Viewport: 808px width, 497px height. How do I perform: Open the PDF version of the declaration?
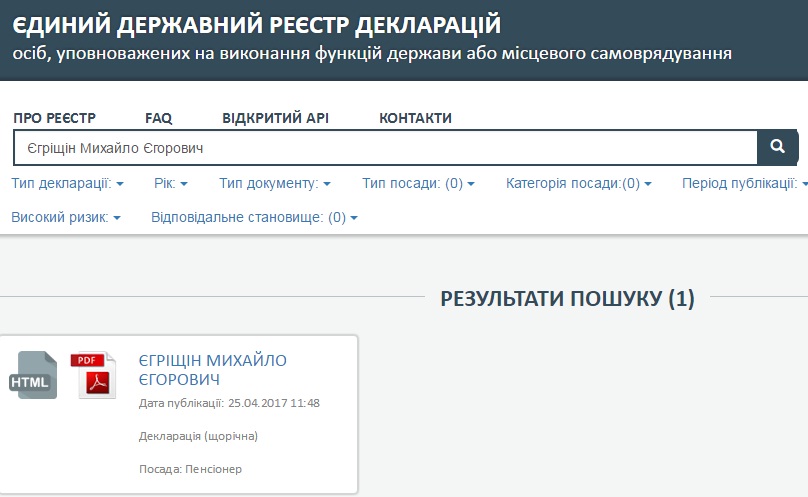click(94, 376)
